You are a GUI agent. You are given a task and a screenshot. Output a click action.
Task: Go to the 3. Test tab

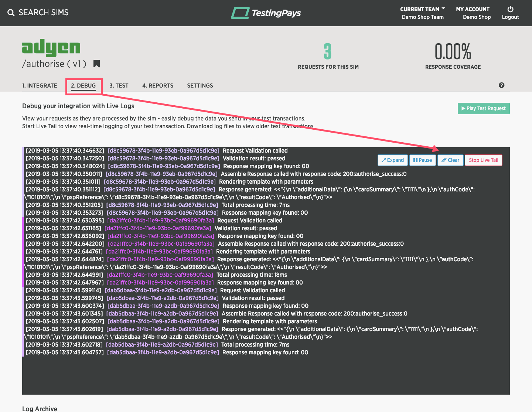(x=119, y=85)
